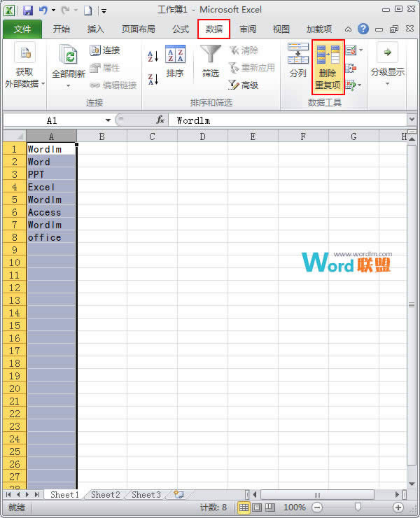Click the New document icon in quick access toolbar
The image size is (420, 518).
click(88, 11)
